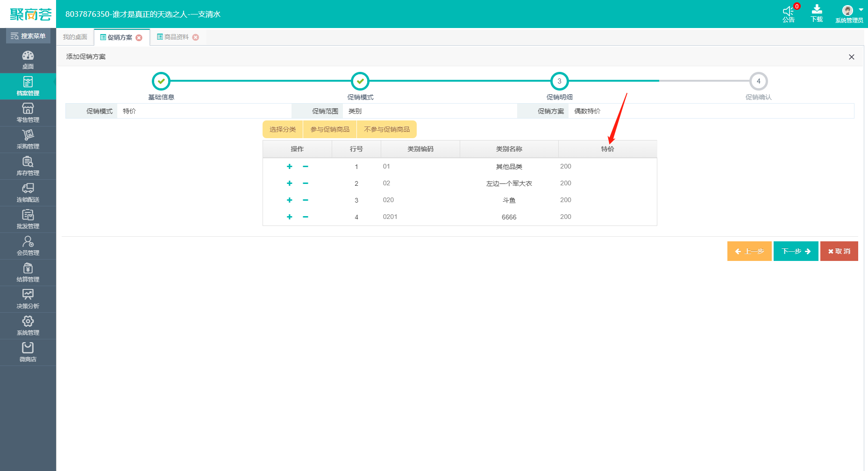868x471 pixels.
Task: Click 特价 value 200 for 斗鱼
Action: [x=566, y=200]
